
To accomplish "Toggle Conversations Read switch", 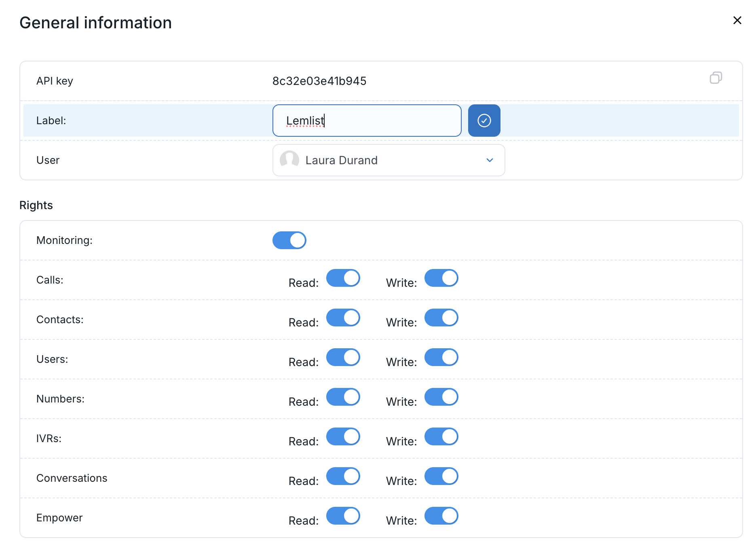I will click(343, 476).
